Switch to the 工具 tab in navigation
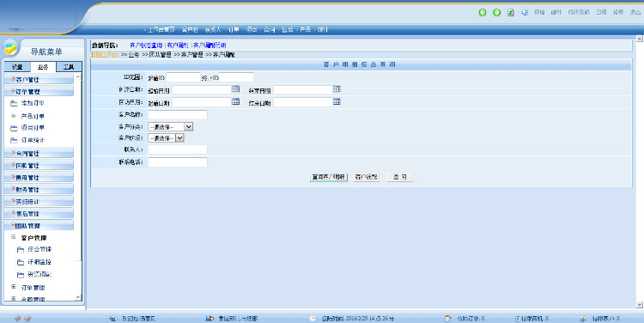Screen dimensions: 644x323 pos(69,66)
